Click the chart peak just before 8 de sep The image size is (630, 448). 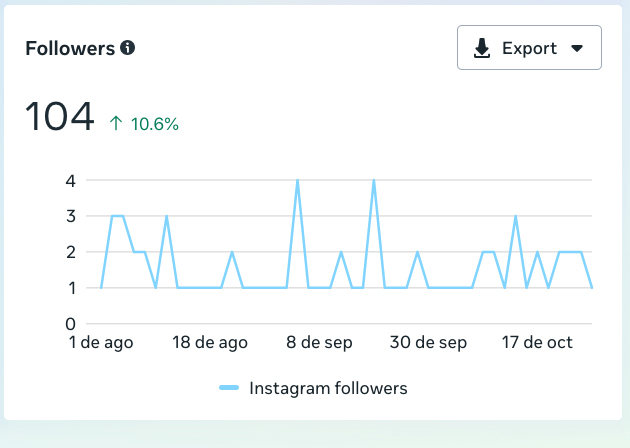coord(298,181)
